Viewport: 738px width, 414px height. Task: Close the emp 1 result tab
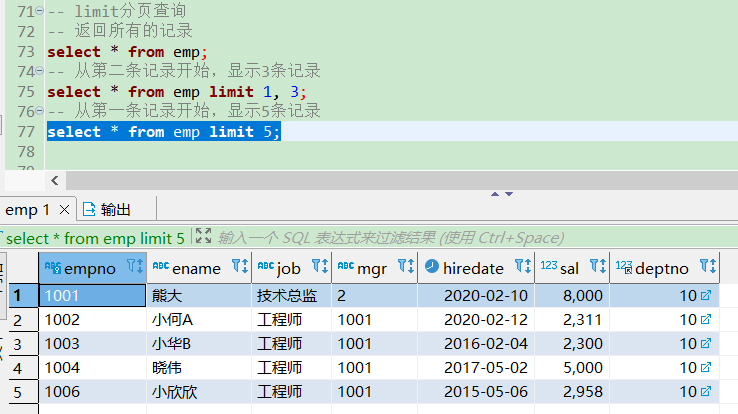coord(64,209)
